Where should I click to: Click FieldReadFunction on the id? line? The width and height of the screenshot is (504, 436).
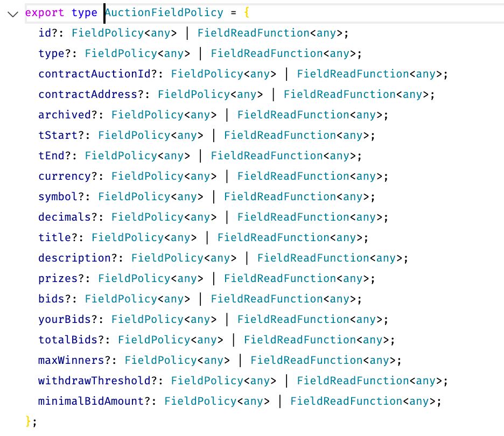click(x=253, y=33)
